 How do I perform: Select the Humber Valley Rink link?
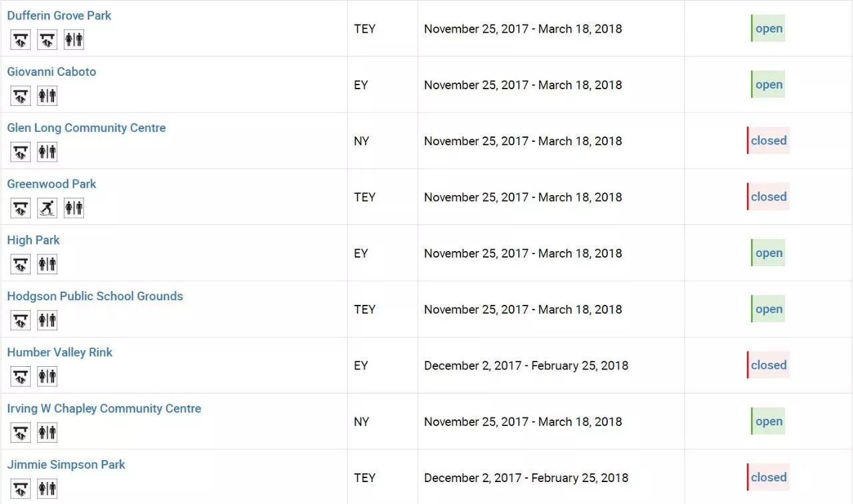tap(60, 352)
